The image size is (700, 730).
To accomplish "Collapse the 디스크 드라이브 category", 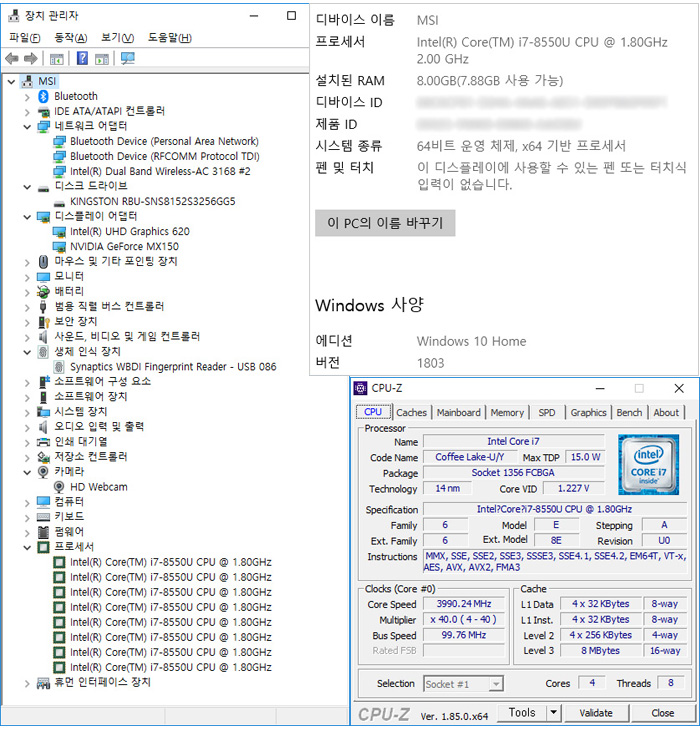I will coord(27,187).
